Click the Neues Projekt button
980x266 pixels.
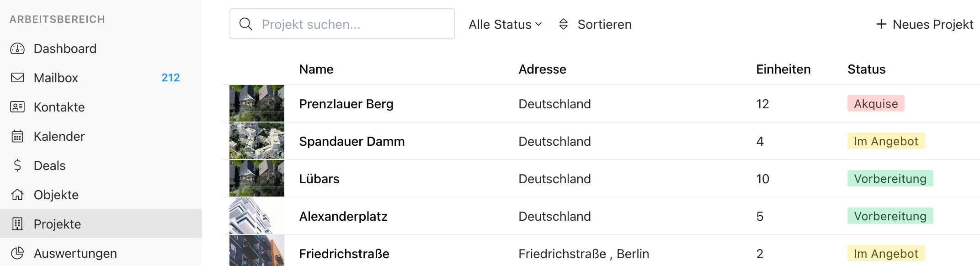(925, 24)
